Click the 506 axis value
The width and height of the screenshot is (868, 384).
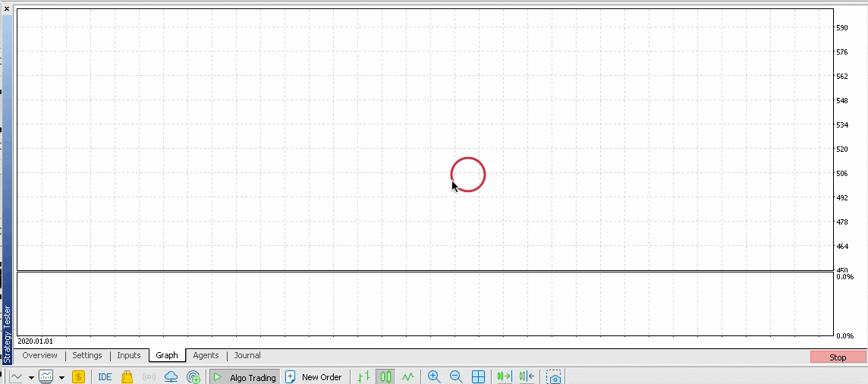(x=842, y=173)
